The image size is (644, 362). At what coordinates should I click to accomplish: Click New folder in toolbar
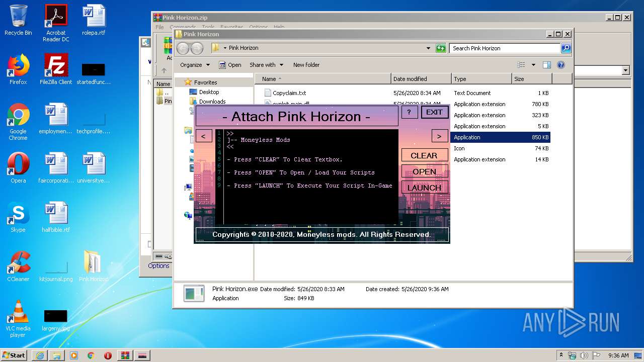point(306,65)
